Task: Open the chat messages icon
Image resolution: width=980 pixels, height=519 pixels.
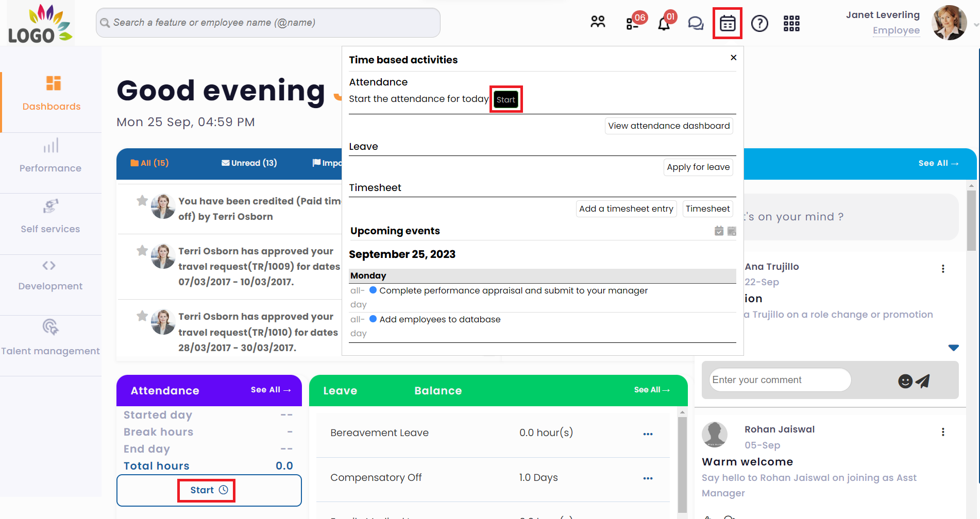Action: (696, 23)
